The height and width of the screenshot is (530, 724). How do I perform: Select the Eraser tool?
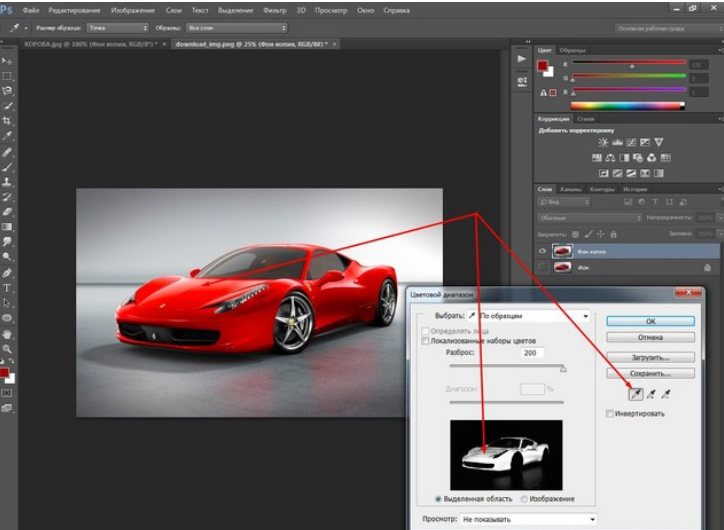tap(7, 212)
